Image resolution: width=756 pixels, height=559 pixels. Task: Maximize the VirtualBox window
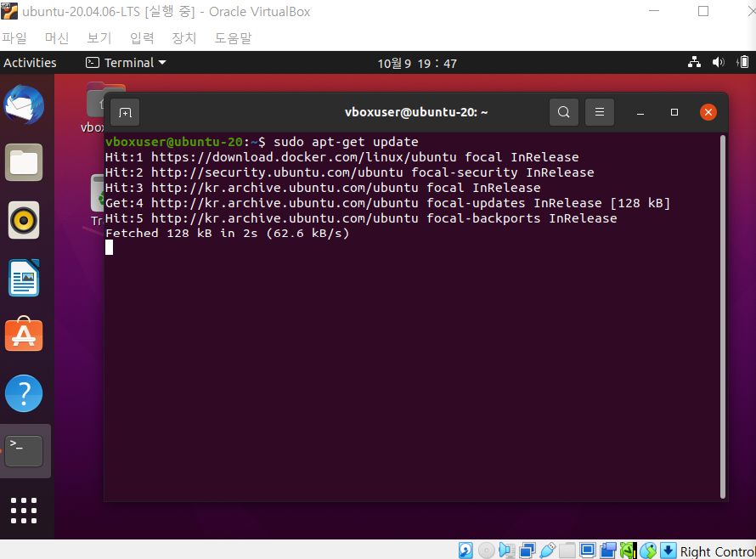pyautogui.click(x=703, y=11)
